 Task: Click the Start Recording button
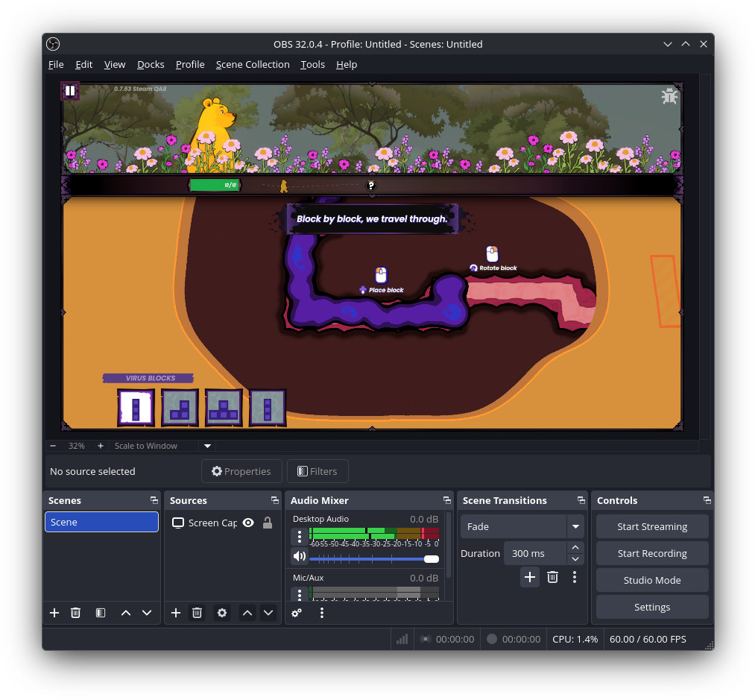[652, 553]
